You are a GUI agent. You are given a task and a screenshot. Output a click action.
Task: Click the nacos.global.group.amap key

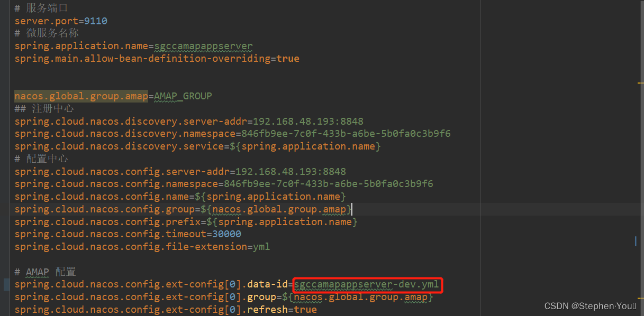[x=81, y=96]
